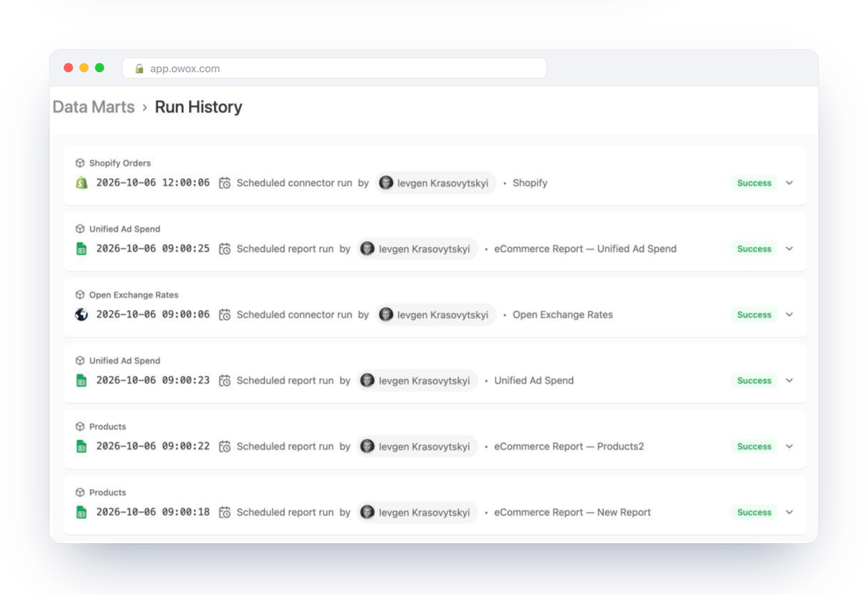
Task: Click the cube icon beside the Products heading above 09:00:22
Action: click(80, 426)
